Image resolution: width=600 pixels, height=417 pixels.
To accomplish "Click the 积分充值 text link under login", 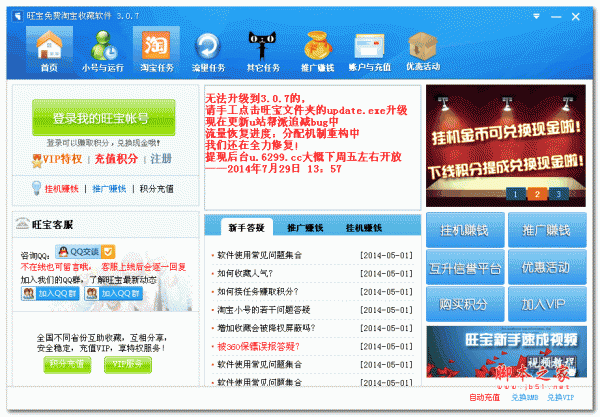I will tap(157, 189).
